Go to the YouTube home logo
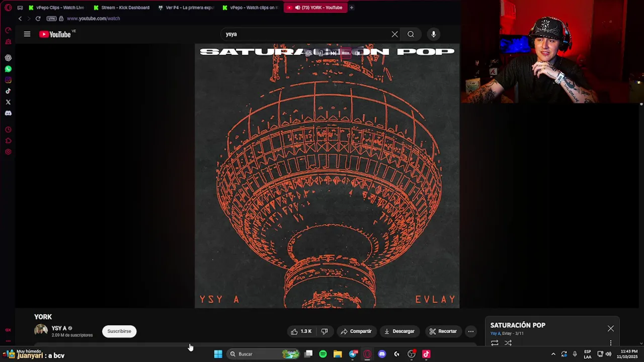644x362 pixels. [55, 34]
